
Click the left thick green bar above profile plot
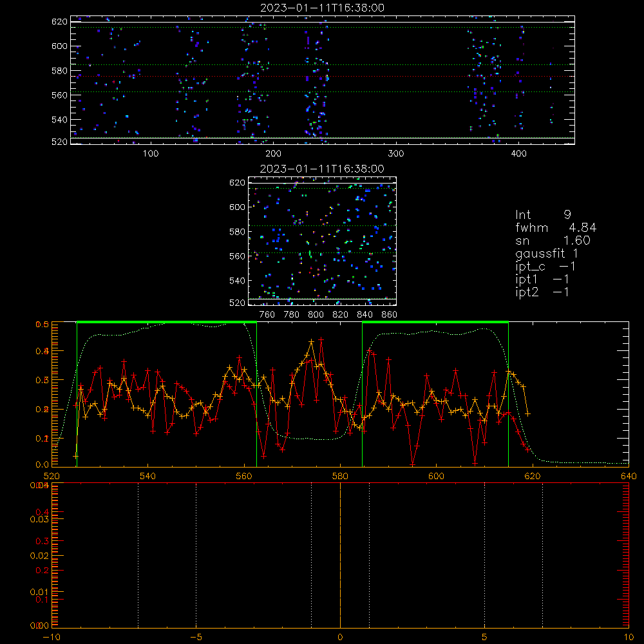(x=167, y=322)
